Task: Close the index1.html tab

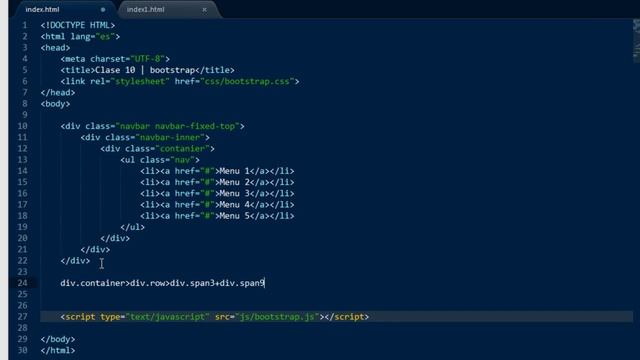Action: [204, 9]
